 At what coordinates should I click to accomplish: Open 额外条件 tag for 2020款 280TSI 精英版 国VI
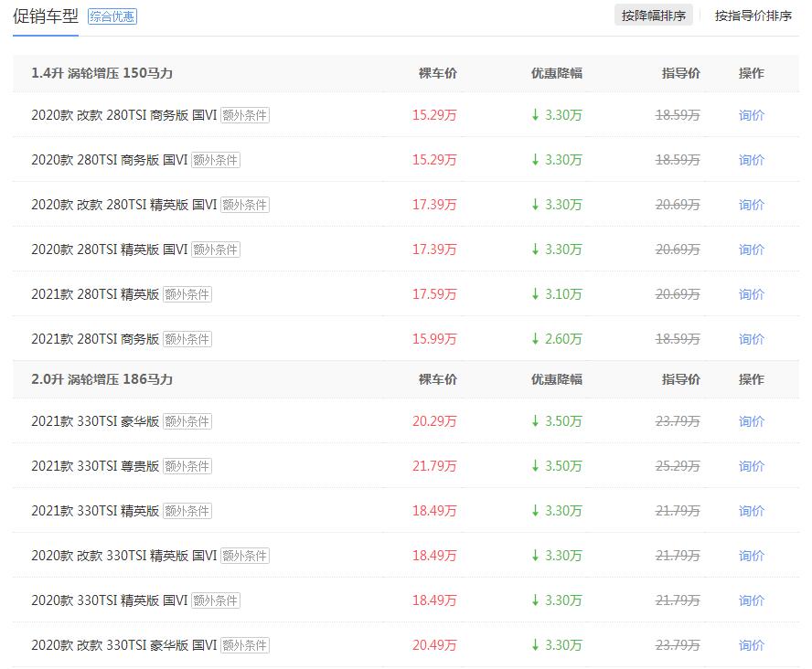point(216,250)
